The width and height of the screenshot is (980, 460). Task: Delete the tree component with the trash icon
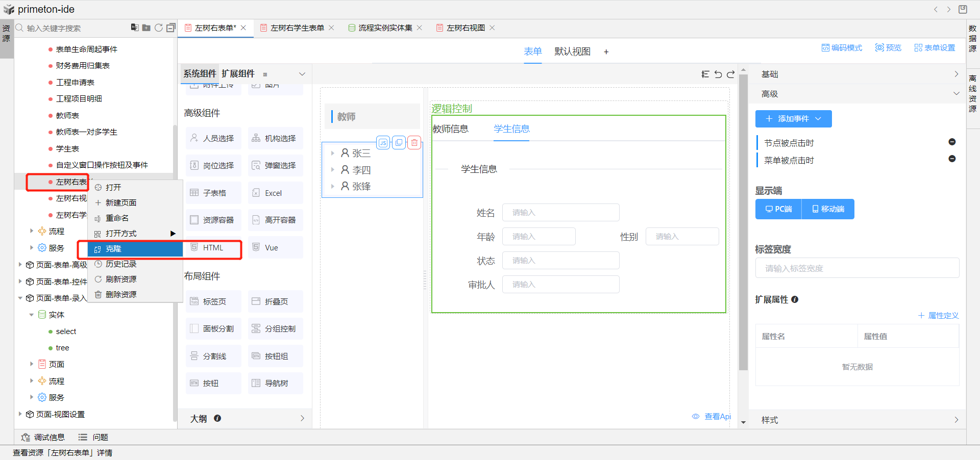414,143
